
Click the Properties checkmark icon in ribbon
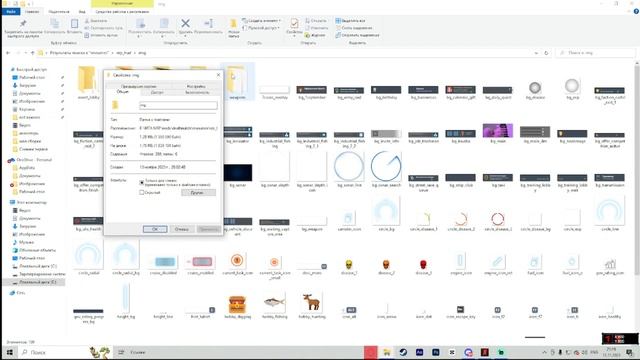click(294, 24)
